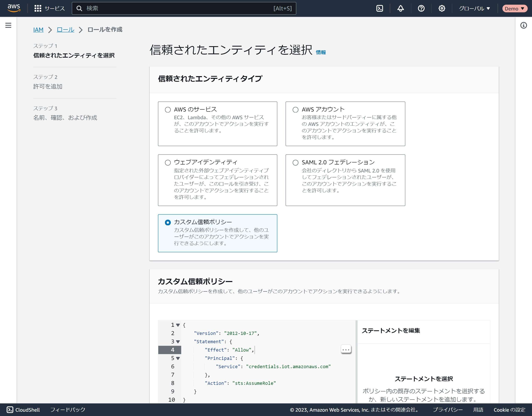Open the help question mark icon
532x416 pixels.
coord(421,8)
